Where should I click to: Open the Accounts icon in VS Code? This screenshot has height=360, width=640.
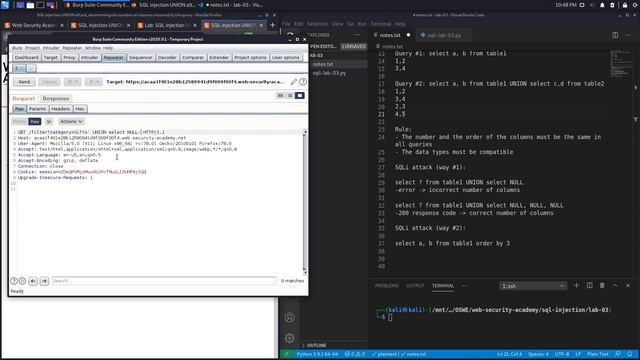click(290, 318)
